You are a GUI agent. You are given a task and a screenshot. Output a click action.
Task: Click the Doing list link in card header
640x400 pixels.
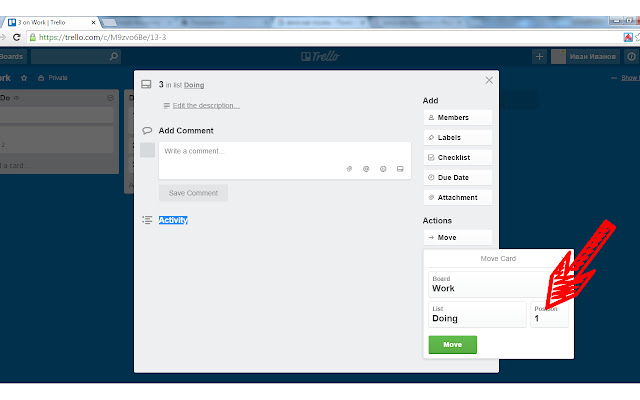pyautogui.click(x=194, y=85)
